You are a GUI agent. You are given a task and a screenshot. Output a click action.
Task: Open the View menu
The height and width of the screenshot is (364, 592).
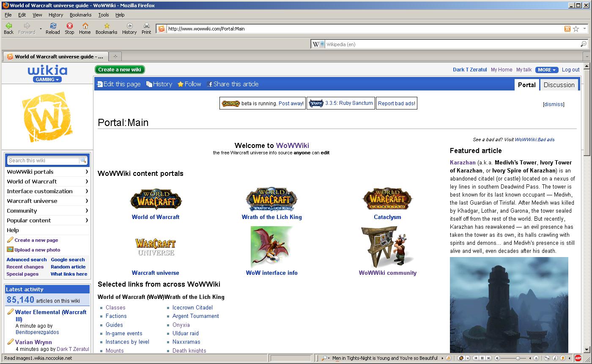click(x=37, y=15)
